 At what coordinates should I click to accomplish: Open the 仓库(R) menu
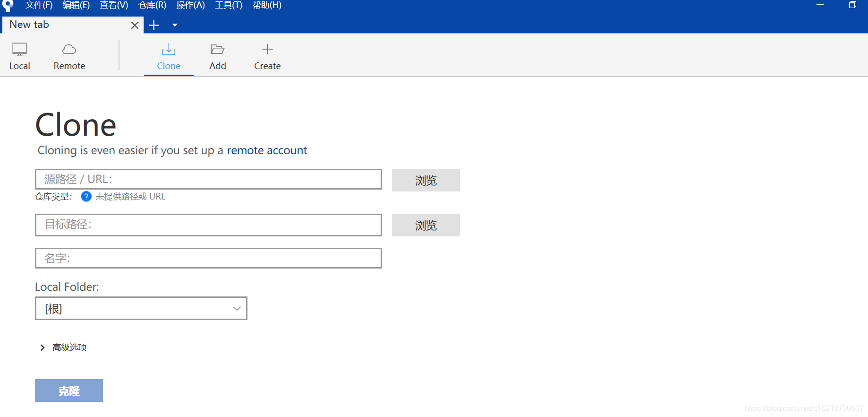tap(152, 5)
